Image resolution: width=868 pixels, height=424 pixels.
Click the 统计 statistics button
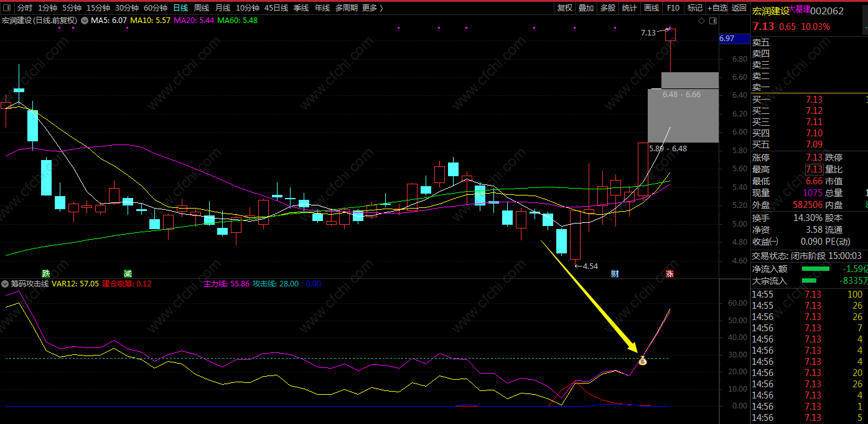pos(630,8)
